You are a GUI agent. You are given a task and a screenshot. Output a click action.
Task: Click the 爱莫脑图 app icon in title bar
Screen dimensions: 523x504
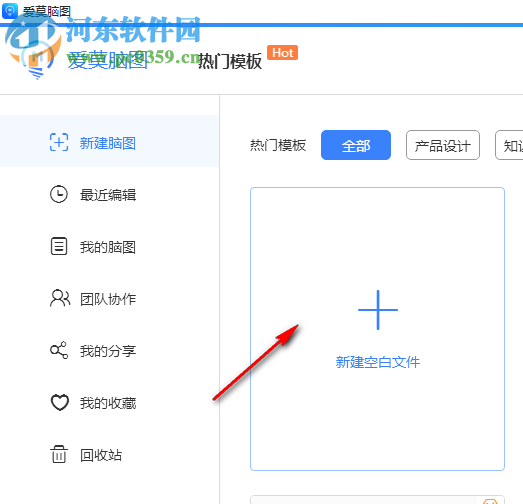(10, 11)
